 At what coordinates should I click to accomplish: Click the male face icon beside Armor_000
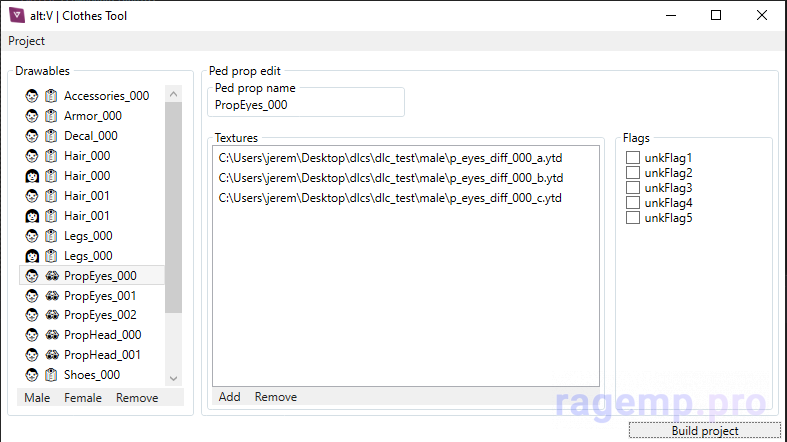[32, 116]
